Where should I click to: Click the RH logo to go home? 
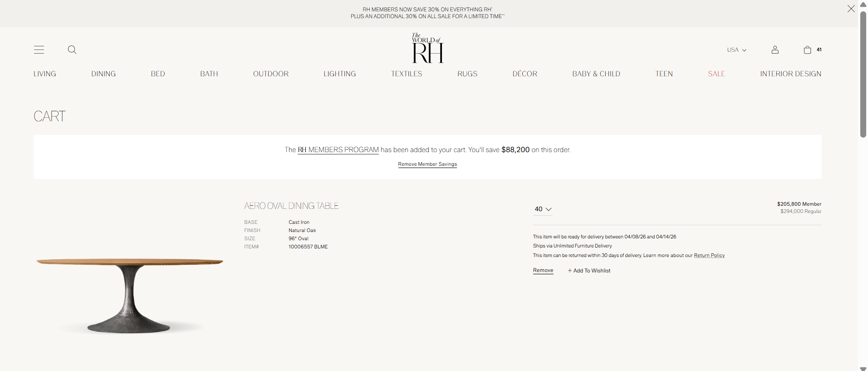[x=427, y=48]
